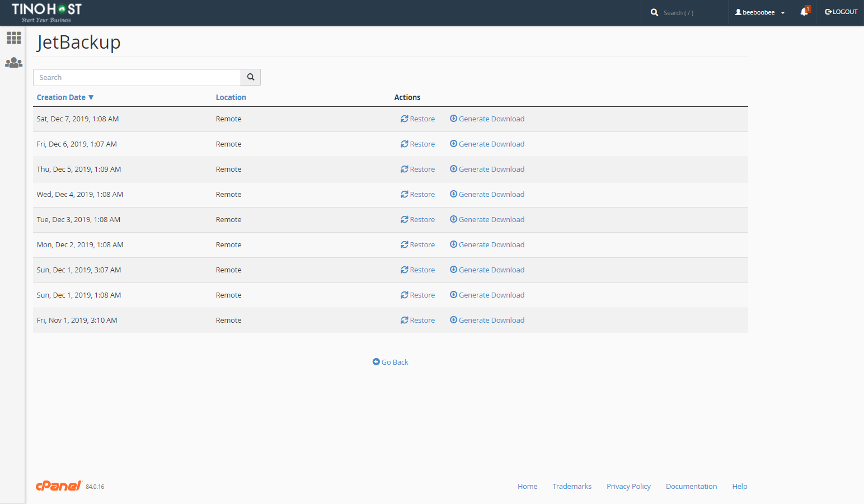The width and height of the screenshot is (864, 504).
Task: Restore the Sun, Dec 1, 3:07 AM backup
Action: coord(417,270)
